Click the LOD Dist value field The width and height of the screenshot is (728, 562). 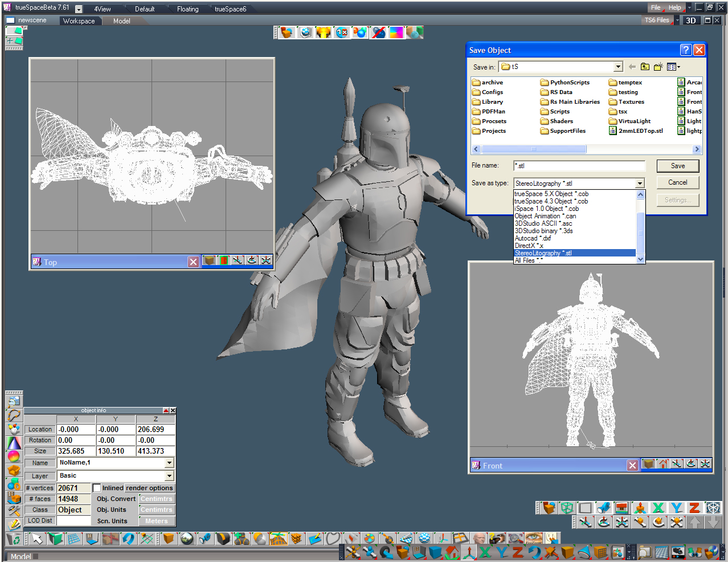pyautogui.click(x=73, y=520)
